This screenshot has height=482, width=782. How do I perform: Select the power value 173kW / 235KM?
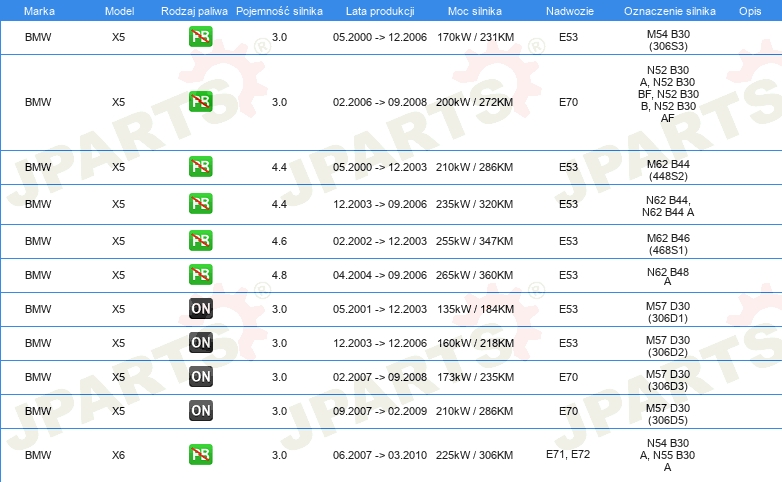pyautogui.click(x=475, y=377)
